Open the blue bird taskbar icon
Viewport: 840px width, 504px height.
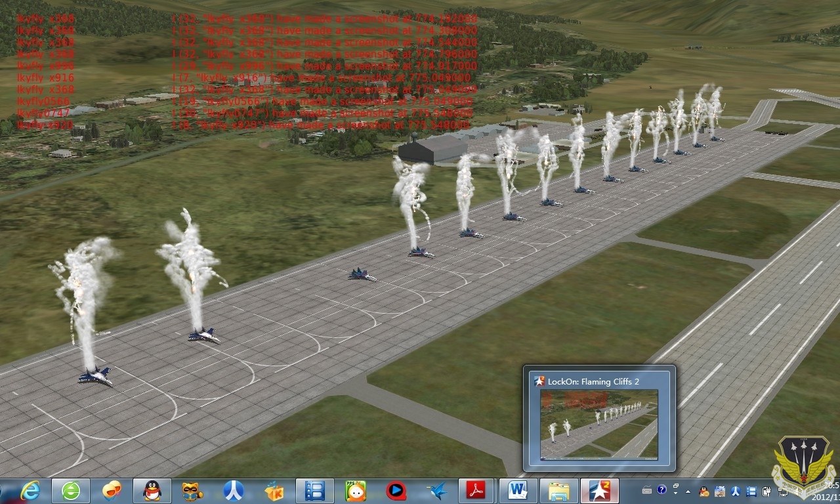(437, 491)
